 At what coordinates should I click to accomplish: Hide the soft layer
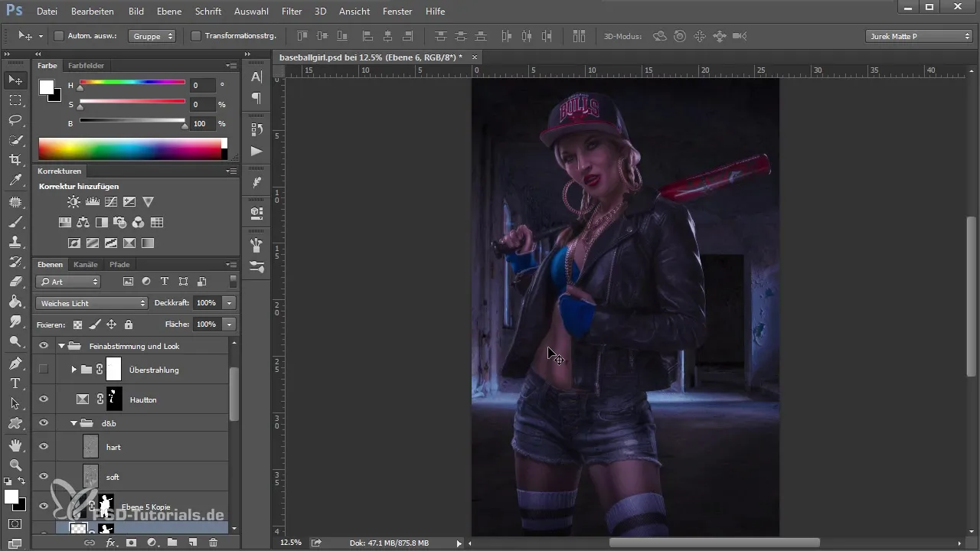(44, 476)
